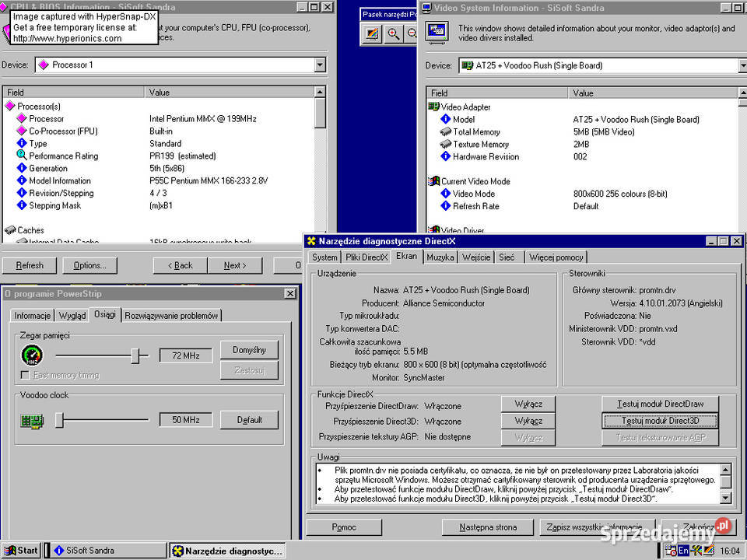This screenshot has height=560, width=747.
Task: Click the Caches chip icon
Action: coord(10,230)
